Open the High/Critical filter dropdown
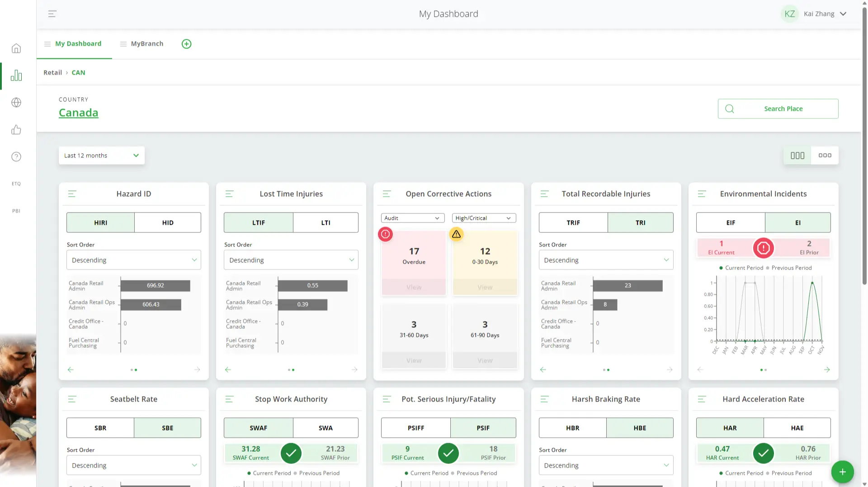 click(483, 218)
